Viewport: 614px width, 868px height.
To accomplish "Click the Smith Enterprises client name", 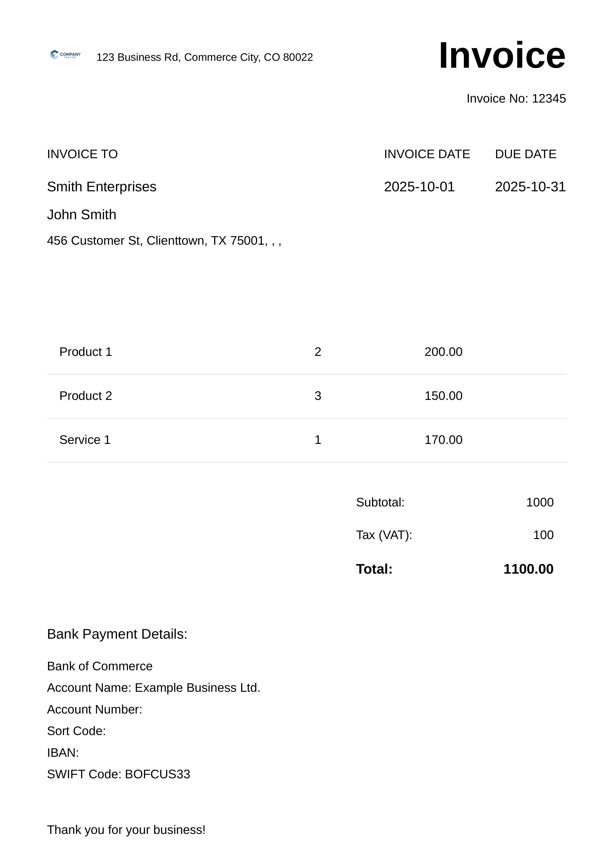I will (x=101, y=187).
